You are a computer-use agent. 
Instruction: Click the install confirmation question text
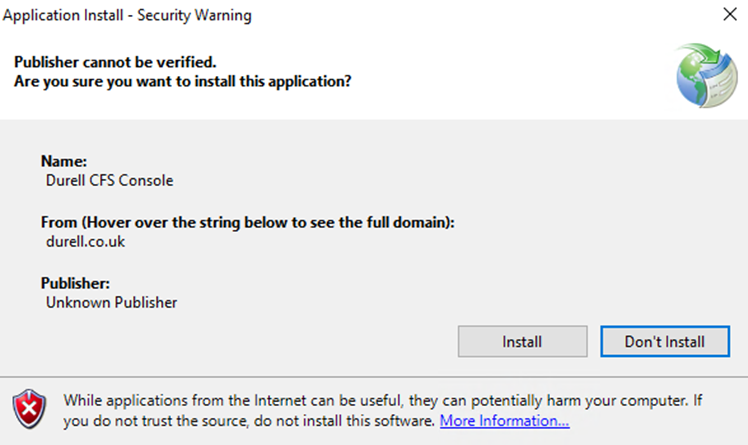[183, 82]
